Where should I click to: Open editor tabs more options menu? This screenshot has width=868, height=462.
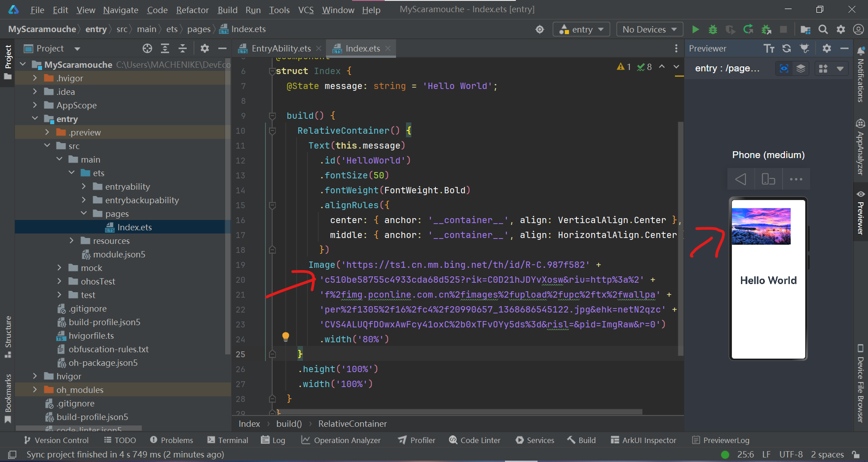point(676,48)
